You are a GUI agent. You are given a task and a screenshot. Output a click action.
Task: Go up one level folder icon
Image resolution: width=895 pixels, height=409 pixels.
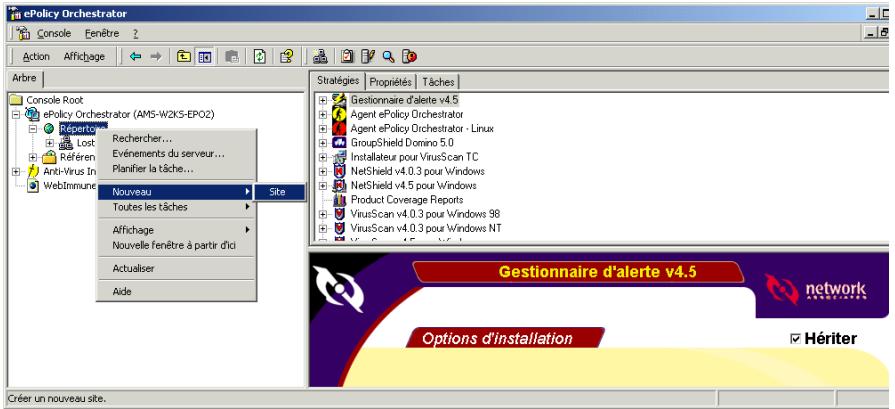[x=183, y=56]
